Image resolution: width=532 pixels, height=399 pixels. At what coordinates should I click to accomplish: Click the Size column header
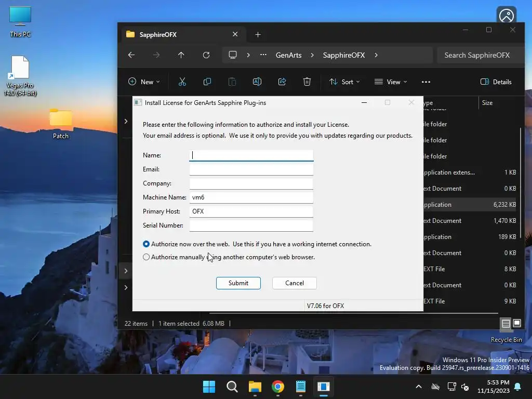(x=487, y=103)
